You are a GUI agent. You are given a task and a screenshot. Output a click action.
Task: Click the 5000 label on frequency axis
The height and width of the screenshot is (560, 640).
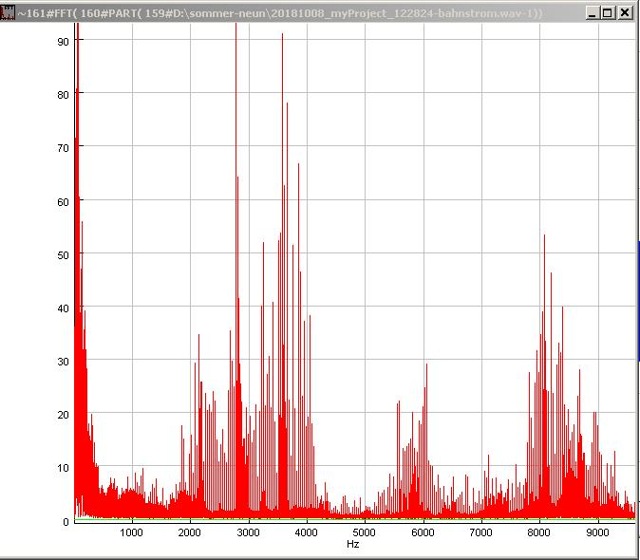coord(364,533)
